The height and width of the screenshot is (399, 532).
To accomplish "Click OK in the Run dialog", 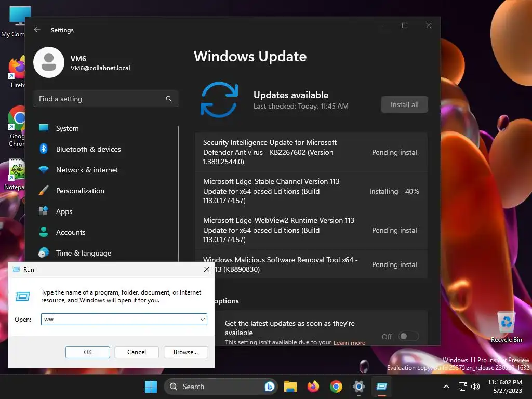I will coord(87,352).
